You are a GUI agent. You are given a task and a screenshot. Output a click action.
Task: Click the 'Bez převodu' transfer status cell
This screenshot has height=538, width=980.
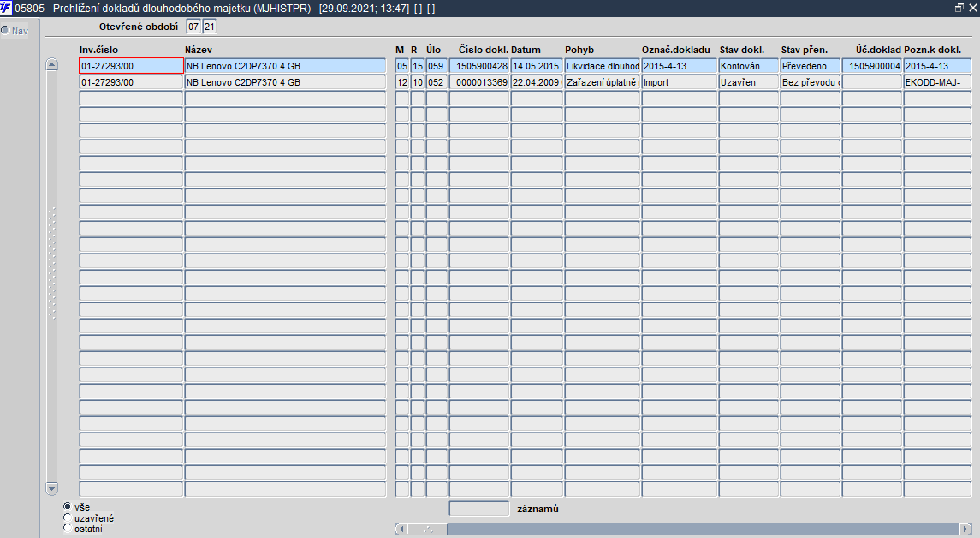pos(810,82)
